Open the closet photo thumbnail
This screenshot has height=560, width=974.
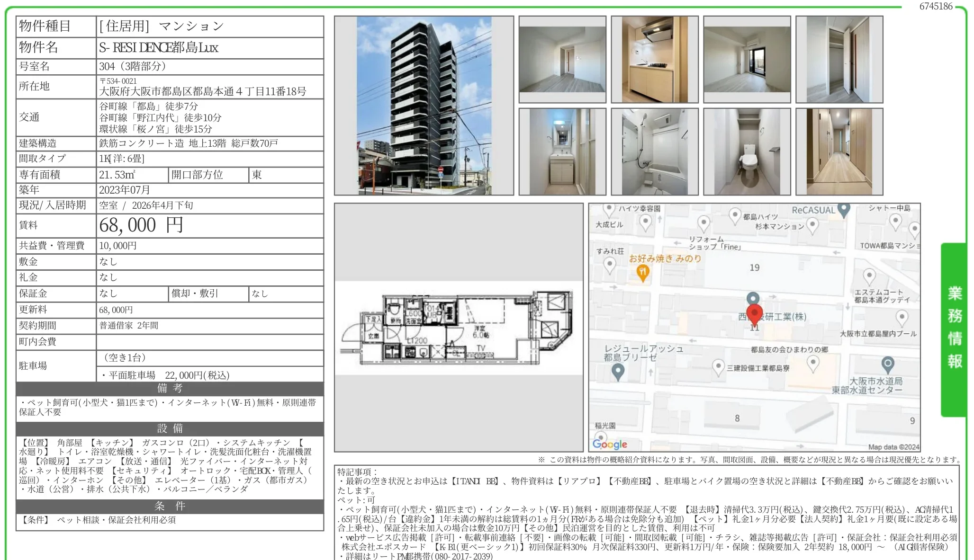(839, 60)
